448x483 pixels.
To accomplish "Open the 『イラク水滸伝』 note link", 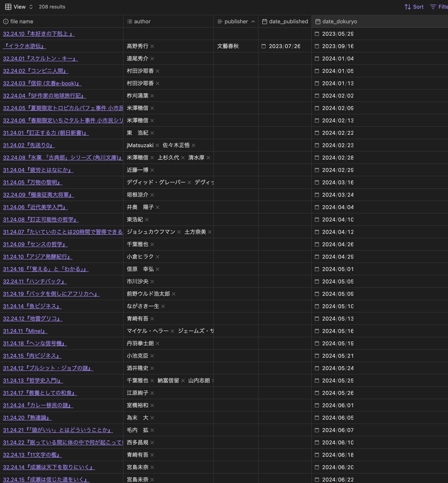I will [25, 46].
